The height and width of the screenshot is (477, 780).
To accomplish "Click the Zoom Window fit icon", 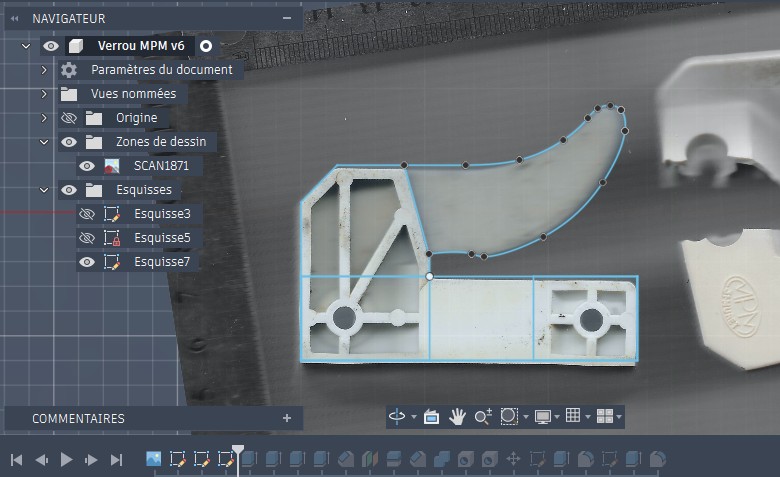I will (x=509, y=417).
